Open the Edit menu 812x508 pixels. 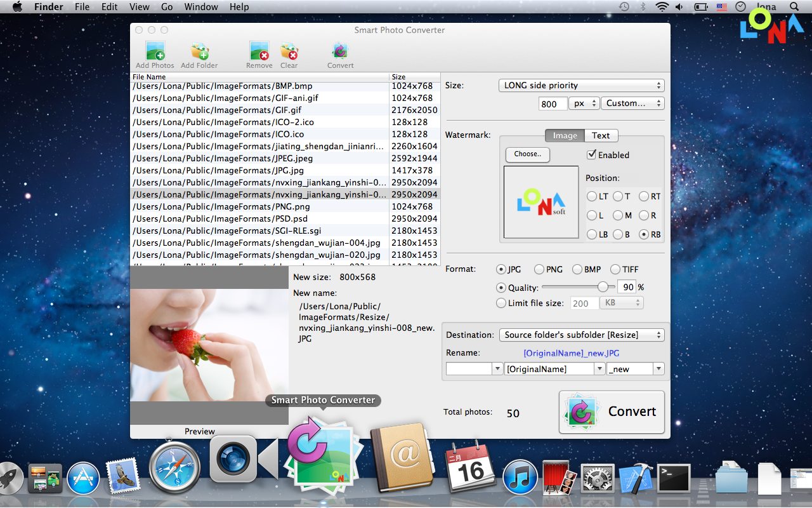(110, 7)
